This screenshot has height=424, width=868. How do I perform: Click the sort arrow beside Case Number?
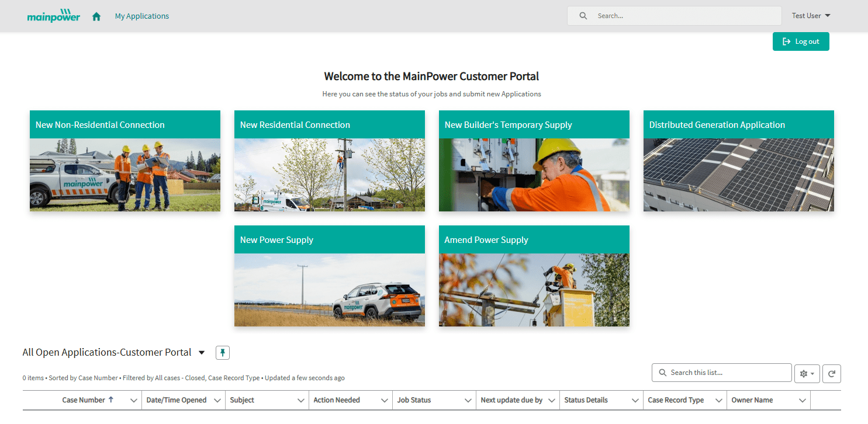pos(111,400)
